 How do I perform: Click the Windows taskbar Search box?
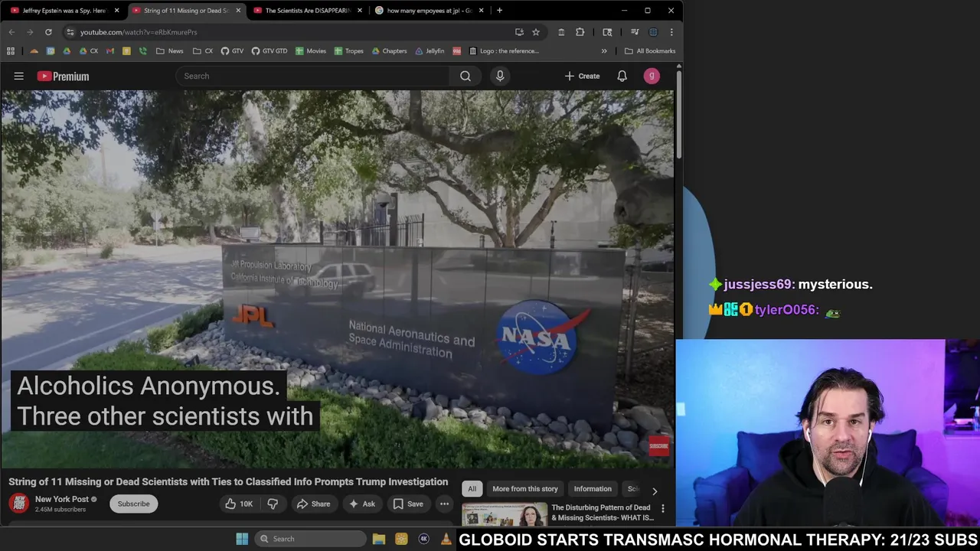pyautogui.click(x=309, y=539)
